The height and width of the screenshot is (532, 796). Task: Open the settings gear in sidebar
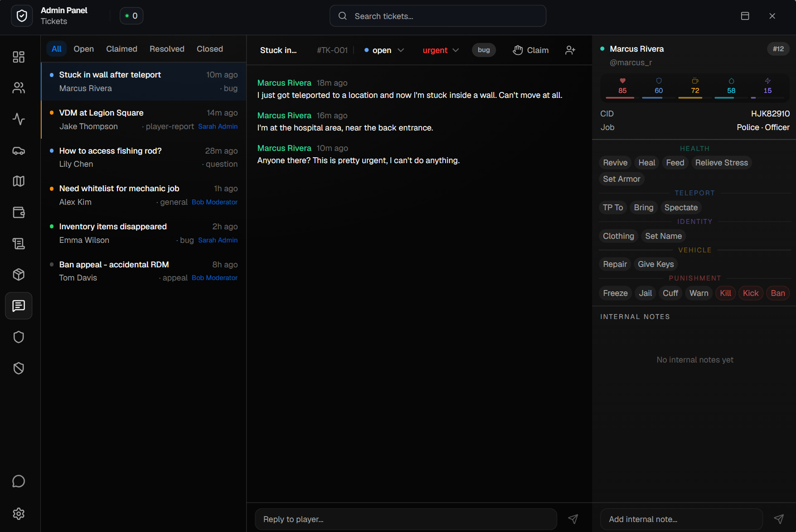click(x=19, y=513)
